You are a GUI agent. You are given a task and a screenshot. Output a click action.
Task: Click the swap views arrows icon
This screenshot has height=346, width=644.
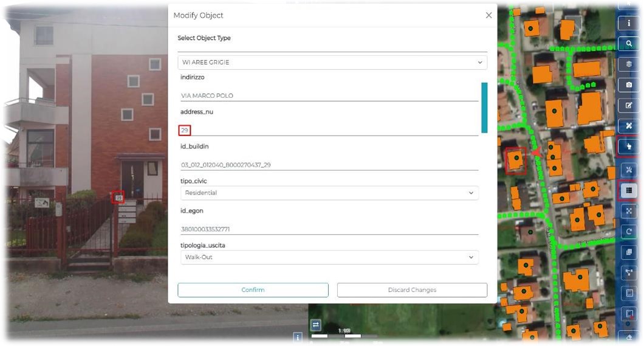pyautogui.click(x=315, y=325)
